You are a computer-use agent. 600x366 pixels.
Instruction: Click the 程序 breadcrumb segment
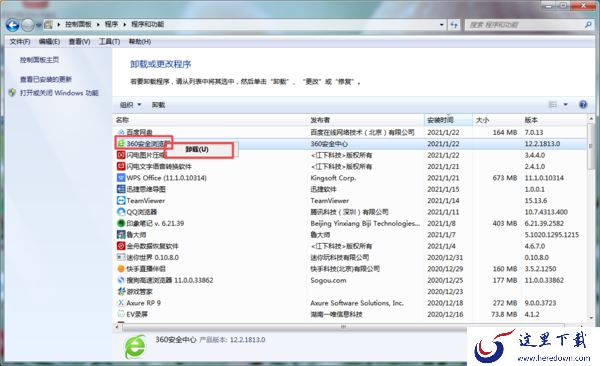(111, 25)
